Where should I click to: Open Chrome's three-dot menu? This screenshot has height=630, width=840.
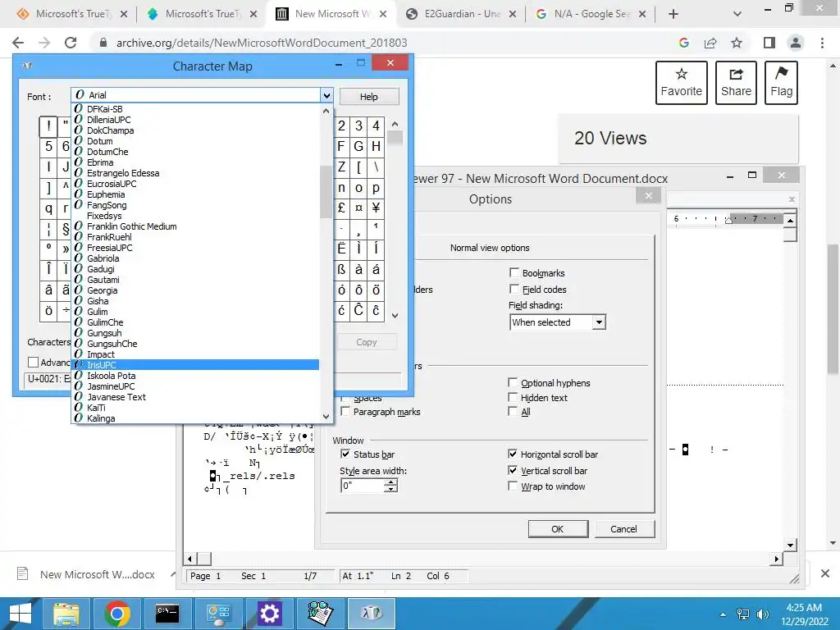pos(822,43)
